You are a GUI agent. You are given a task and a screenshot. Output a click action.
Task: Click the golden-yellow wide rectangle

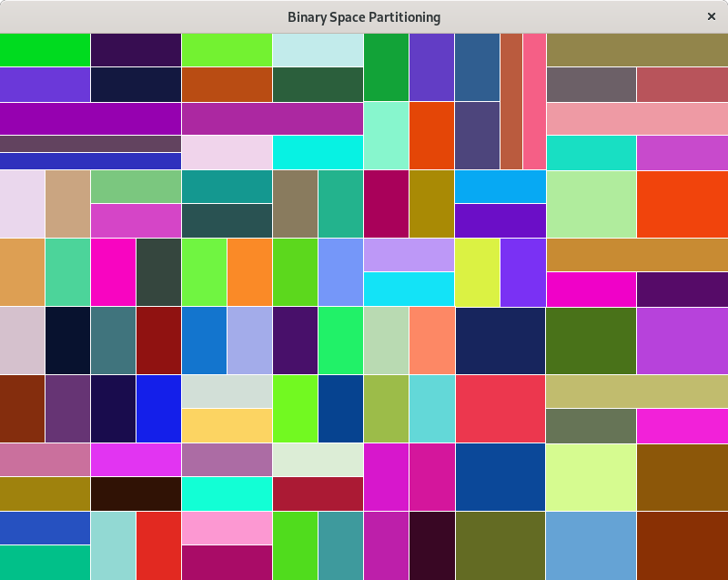coord(227,425)
